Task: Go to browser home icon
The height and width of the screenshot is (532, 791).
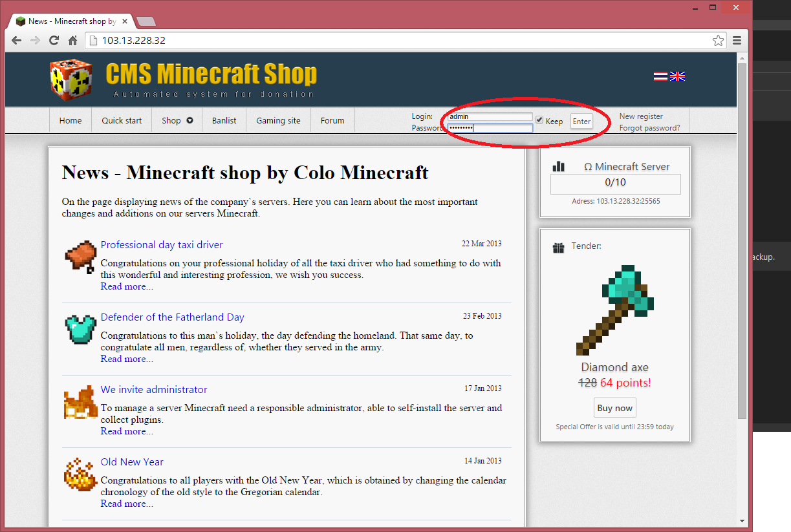Action: click(73, 40)
